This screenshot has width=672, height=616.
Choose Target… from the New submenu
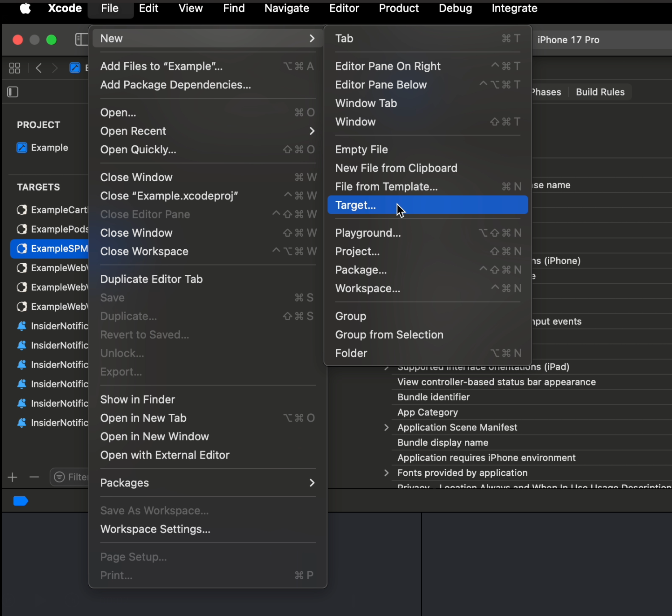coord(428,205)
